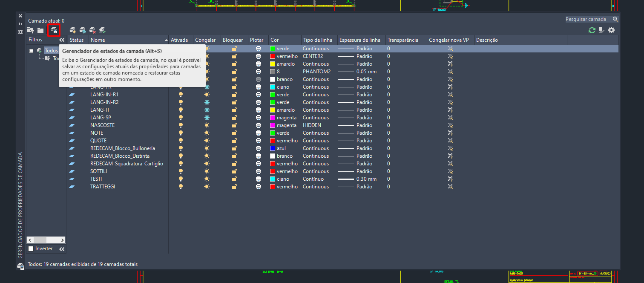The image size is (644, 283).
Task: Click the new layer icon
Action: pyautogui.click(x=73, y=30)
